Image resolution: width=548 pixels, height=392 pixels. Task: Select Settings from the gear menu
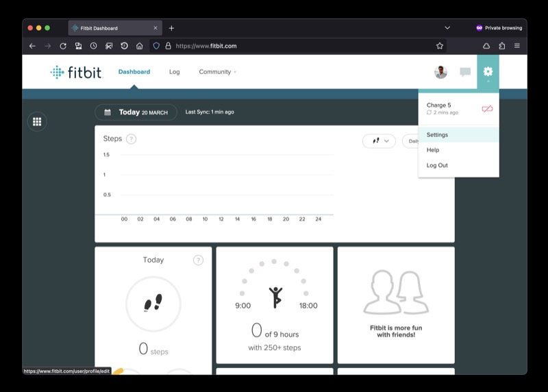coord(437,134)
